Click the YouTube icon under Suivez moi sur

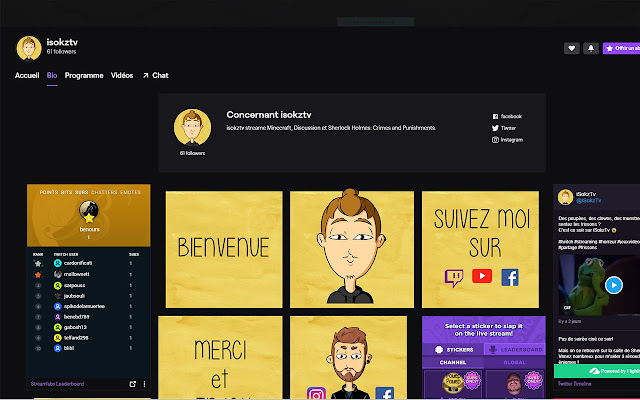[x=482, y=276]
